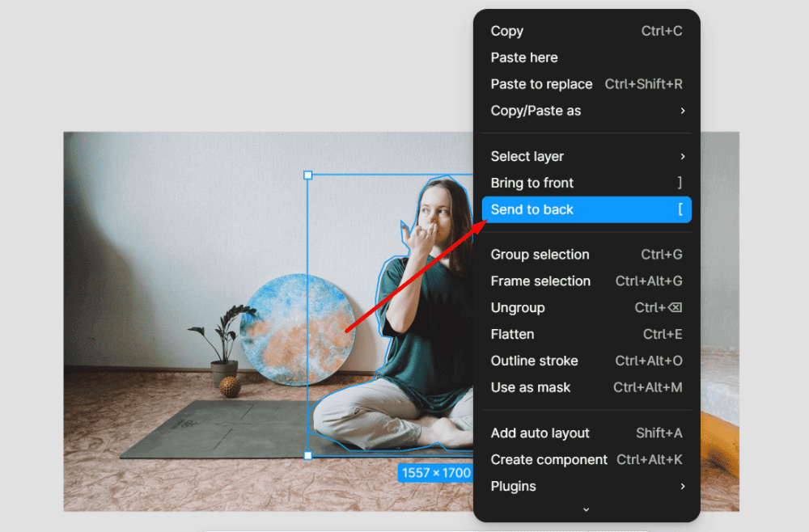
Task: Expand the Copy/Paste as submenu
Action: 586,111
